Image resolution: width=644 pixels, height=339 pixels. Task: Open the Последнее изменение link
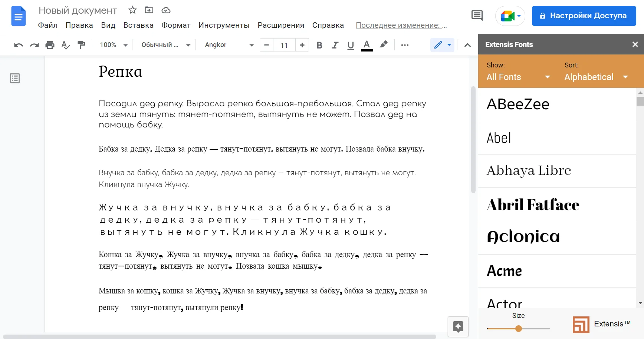tap(401, 25)
